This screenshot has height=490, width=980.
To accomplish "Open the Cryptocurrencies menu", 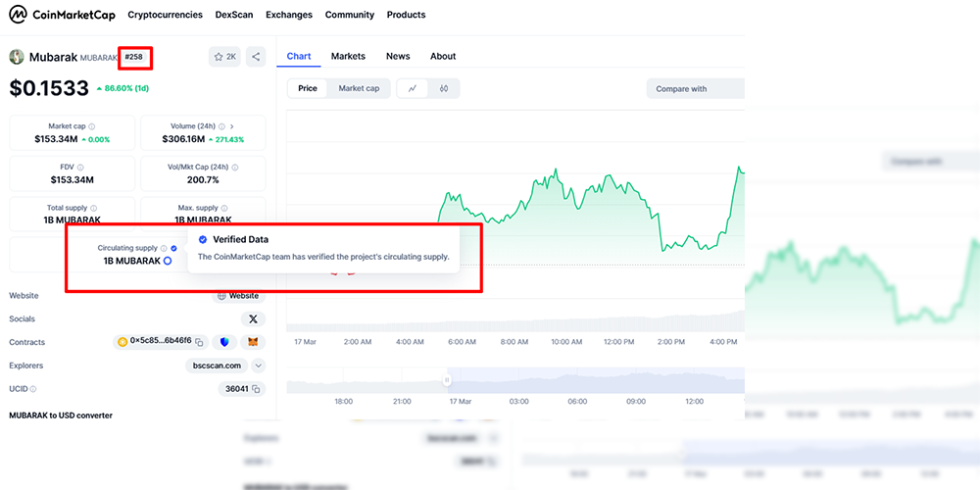I will (165, 15).
